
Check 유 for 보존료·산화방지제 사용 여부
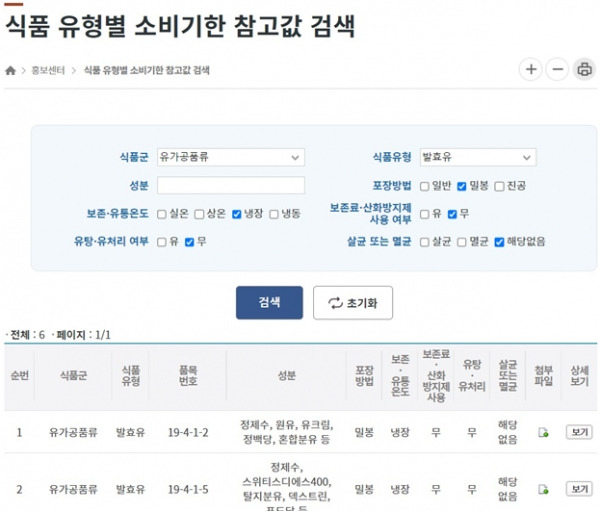pyautogui.click(x=424, y=214)
